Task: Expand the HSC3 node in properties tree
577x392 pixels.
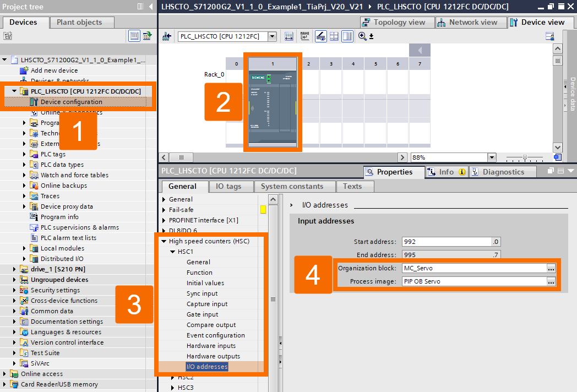Action: point(172,388)
